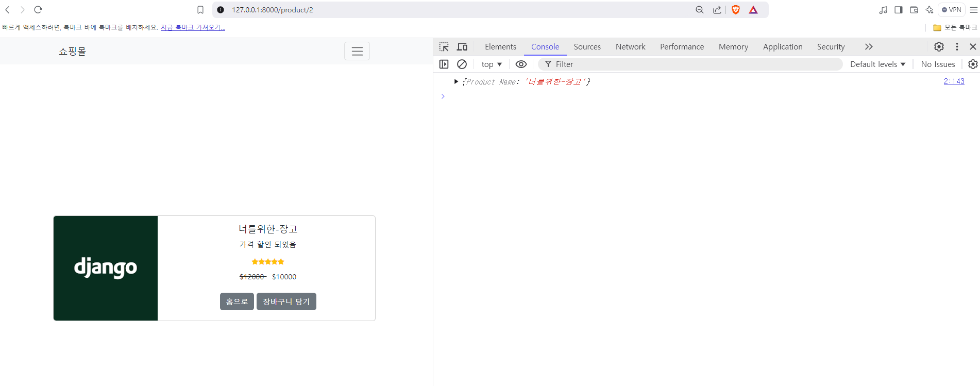Open Brave Shields lion icon
The width and height of the screenshot is (980, 386).
tap(736, 10)
